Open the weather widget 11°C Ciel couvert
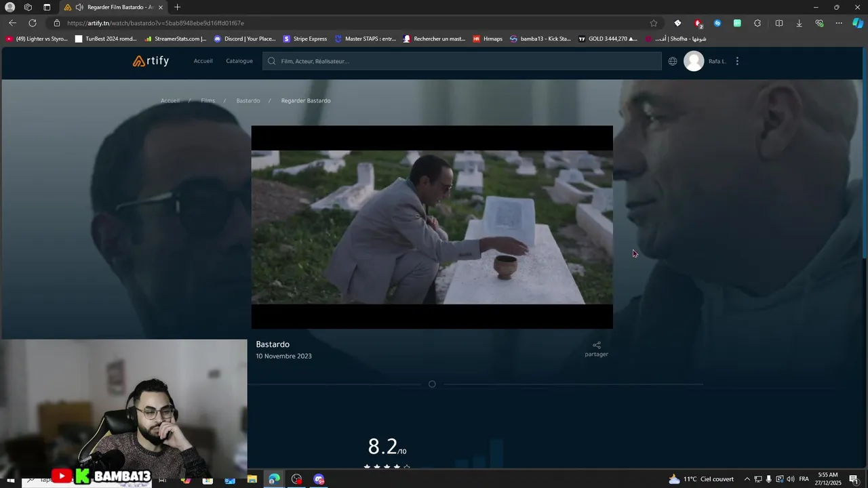The image size is (868, 488). [701, 479]
